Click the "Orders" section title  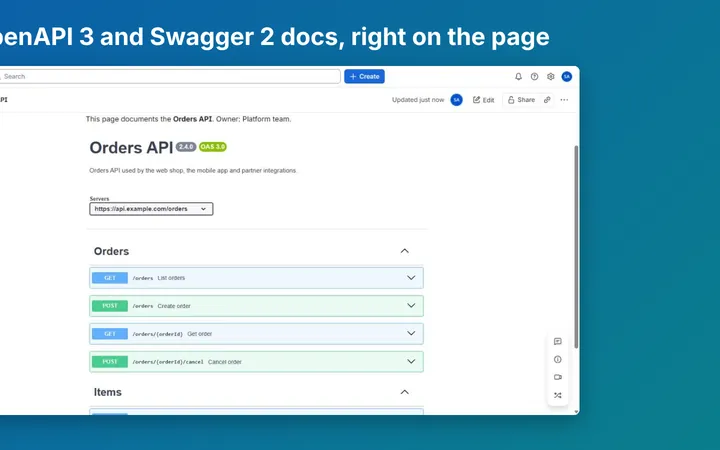(x=111, y=251)
